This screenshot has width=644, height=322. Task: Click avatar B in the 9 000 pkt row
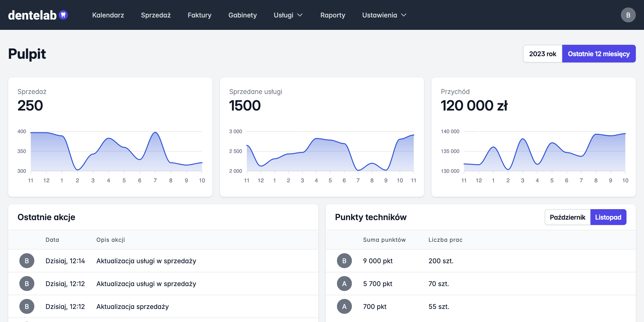(344, 261)
